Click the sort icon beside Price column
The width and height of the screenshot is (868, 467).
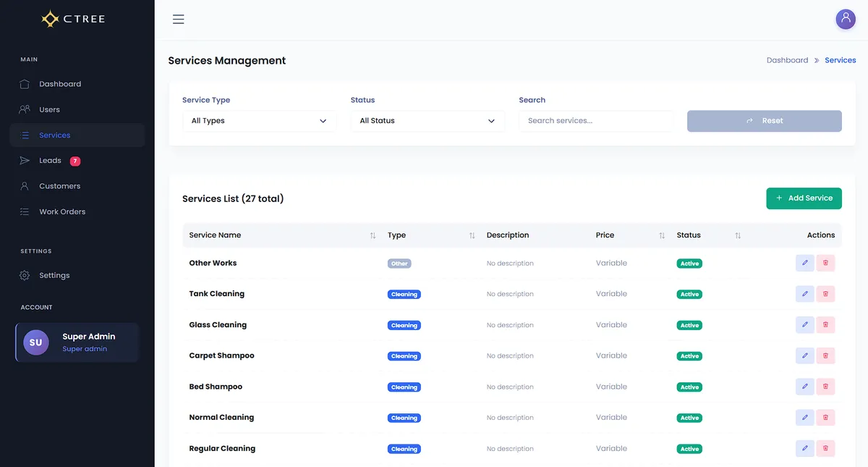point(661,235)
